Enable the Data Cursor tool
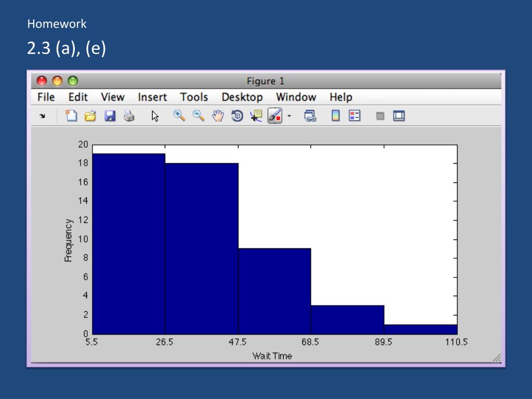The image size is (532, 399). pos(256,116)
